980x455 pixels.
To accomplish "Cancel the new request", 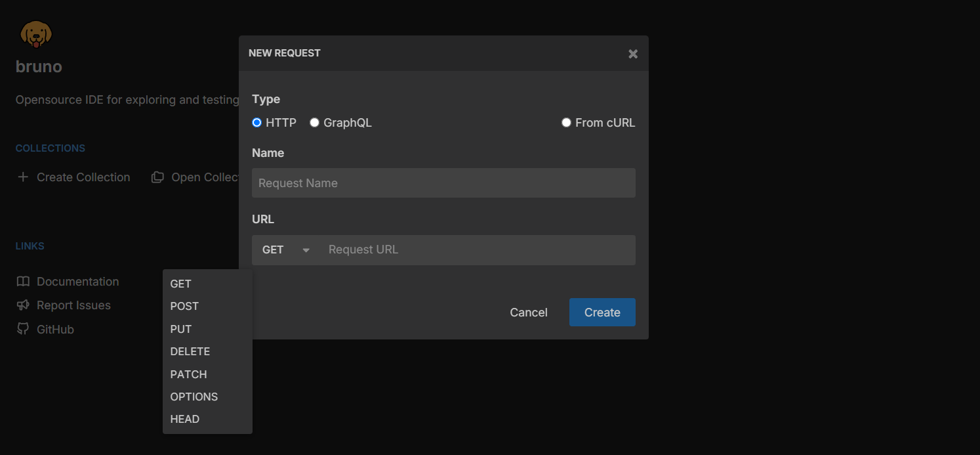I will pos(529,312).
